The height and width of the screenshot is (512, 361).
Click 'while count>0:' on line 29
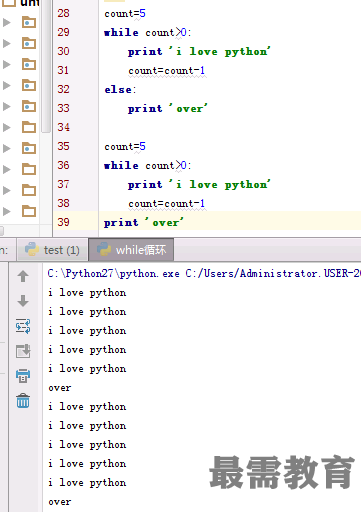[x=147, y=33]
